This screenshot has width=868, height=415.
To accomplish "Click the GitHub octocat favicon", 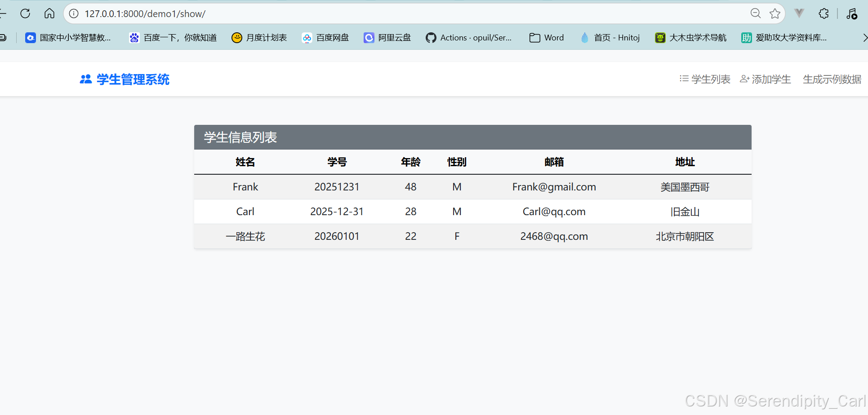I will (x=431, y=38).
